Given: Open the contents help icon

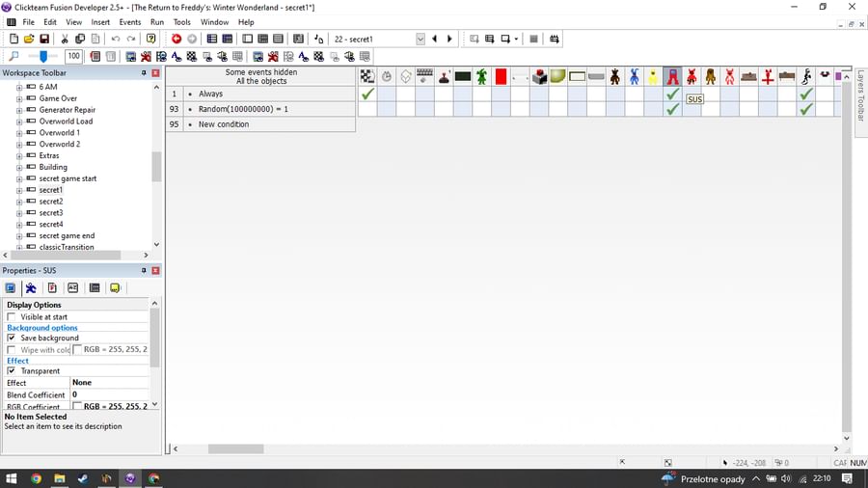Looking at the screenshot, I should (150, 39).
